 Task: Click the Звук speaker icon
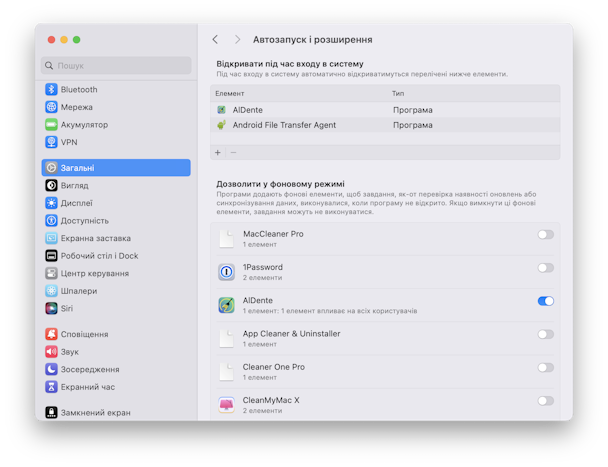point(51,352)
